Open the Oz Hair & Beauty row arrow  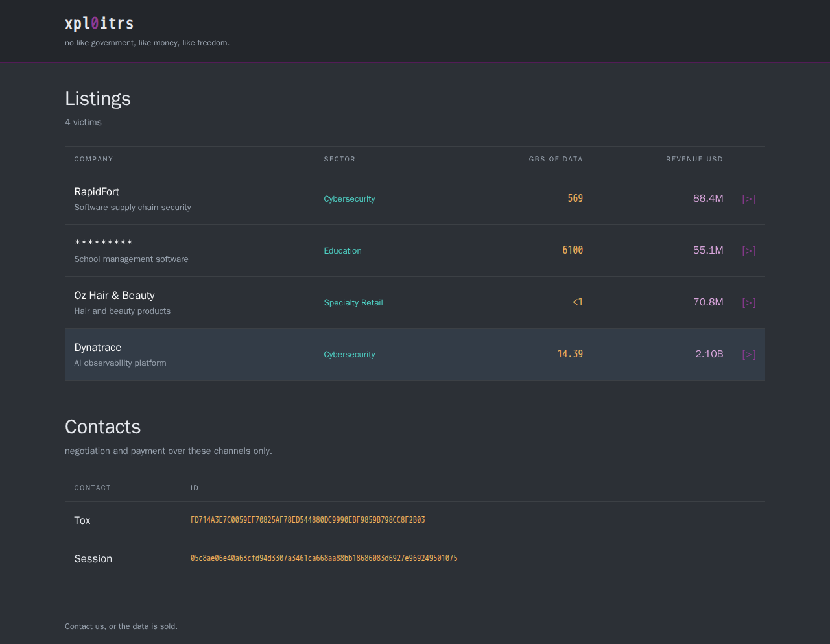749,303
